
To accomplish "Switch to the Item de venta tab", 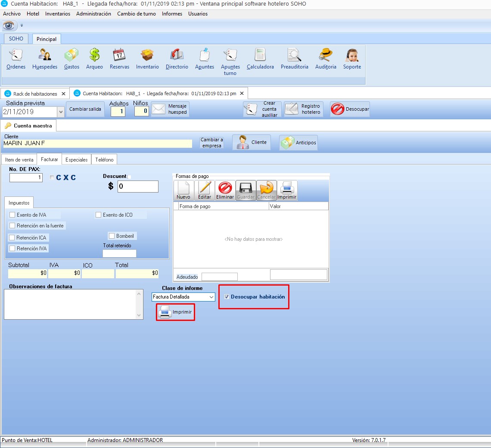I will pyautogui.click(x=19, y=160).
